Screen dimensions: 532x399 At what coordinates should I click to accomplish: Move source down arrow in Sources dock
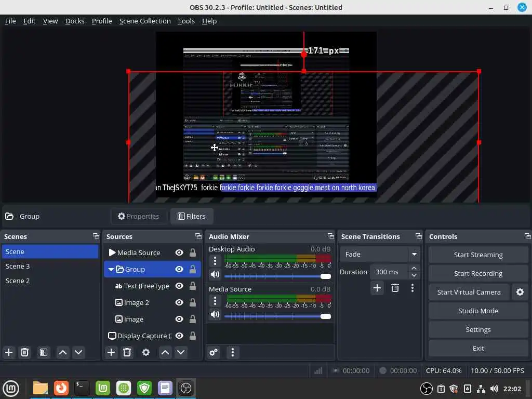181,352
